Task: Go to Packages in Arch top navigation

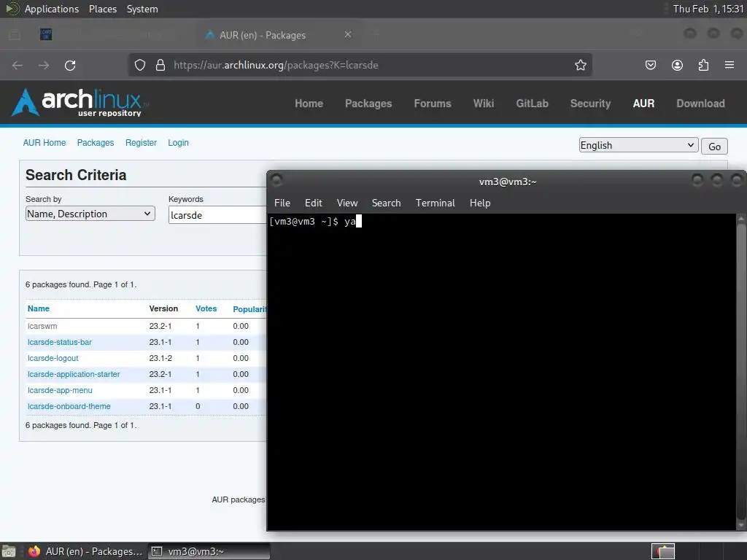Action: 368,104
